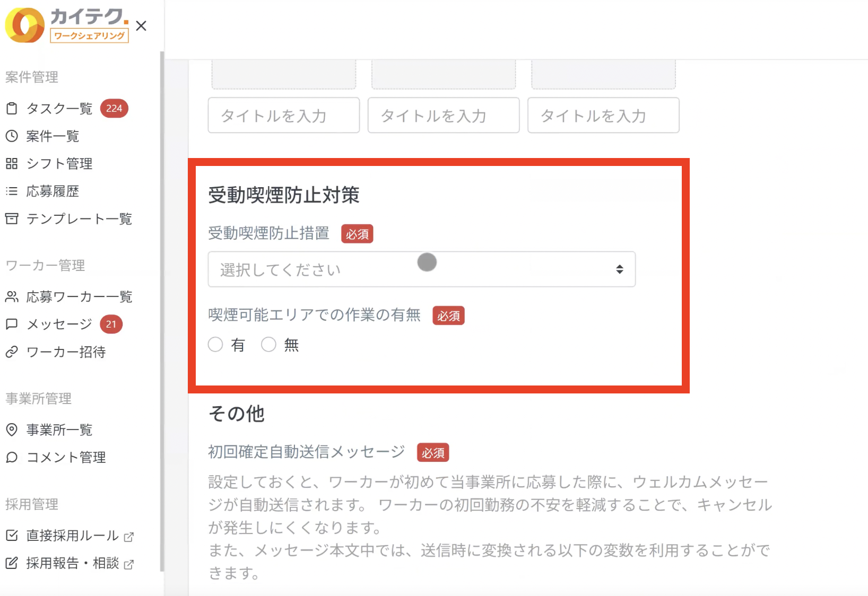
Task: Click the archive box icon beside テンプレート一覧
Action: tap(12, 218)
